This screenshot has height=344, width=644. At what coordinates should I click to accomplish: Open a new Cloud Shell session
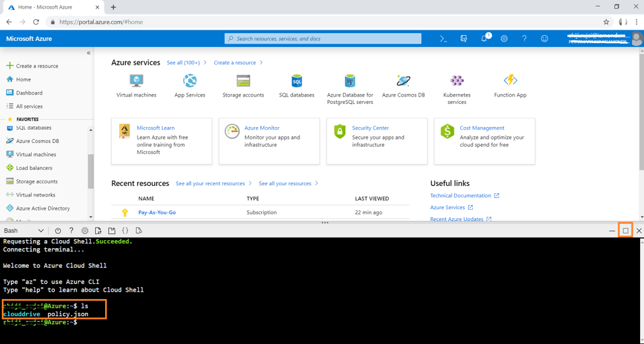click(x=112, y=231)
